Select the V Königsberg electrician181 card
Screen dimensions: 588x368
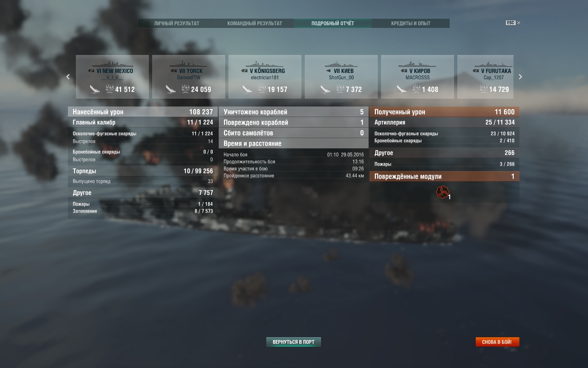click(265, 77)
